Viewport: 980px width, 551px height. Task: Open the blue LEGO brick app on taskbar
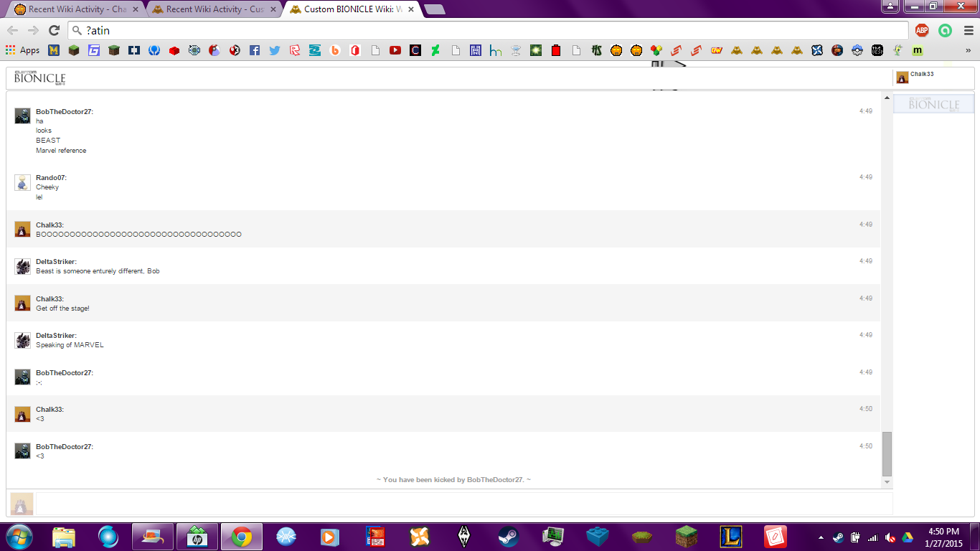(598, 537)
